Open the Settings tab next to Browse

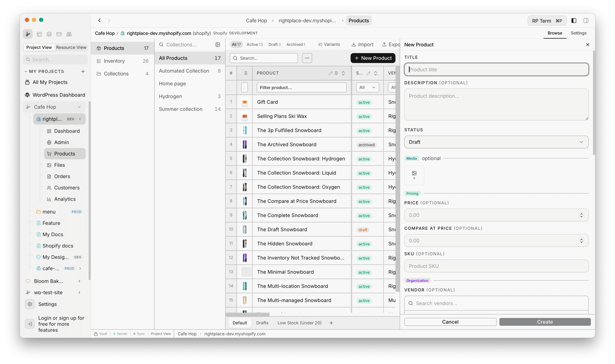(x=579, y=33)
